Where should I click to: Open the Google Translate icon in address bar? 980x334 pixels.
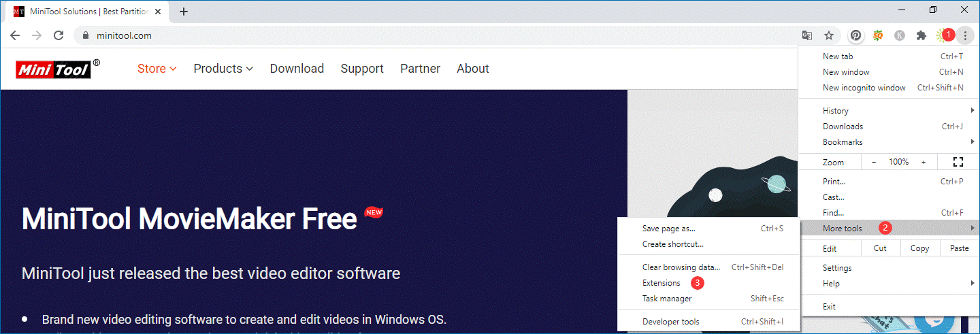click(807, 35)
